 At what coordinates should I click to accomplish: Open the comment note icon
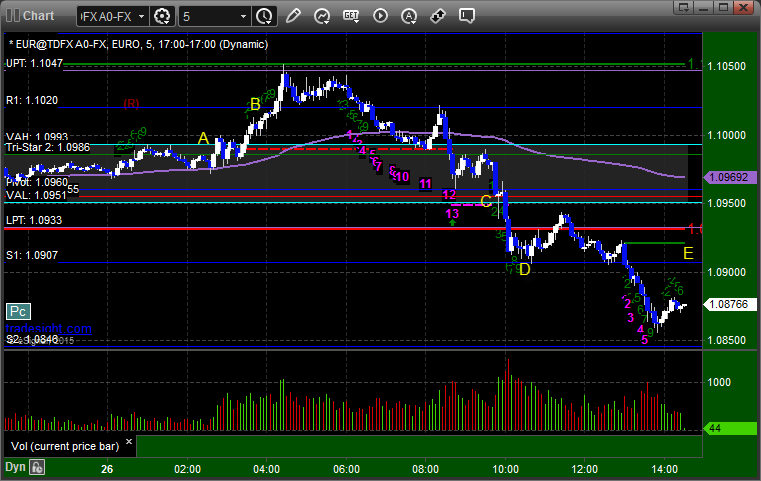click(x=466, y=16)
